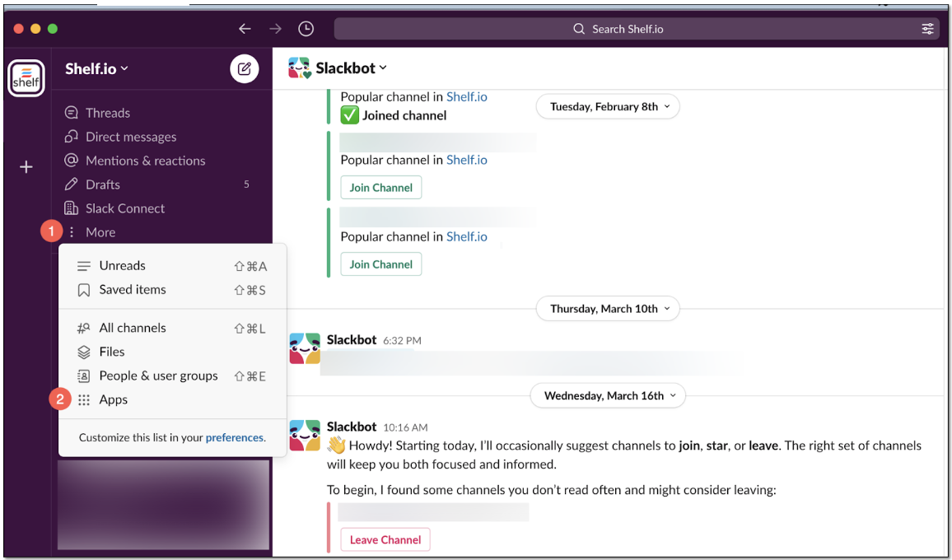The width and height of the screenshot is (952, 560).
Task: Open Slack Connect in the sidebar
Action: [x=125, y=208]
